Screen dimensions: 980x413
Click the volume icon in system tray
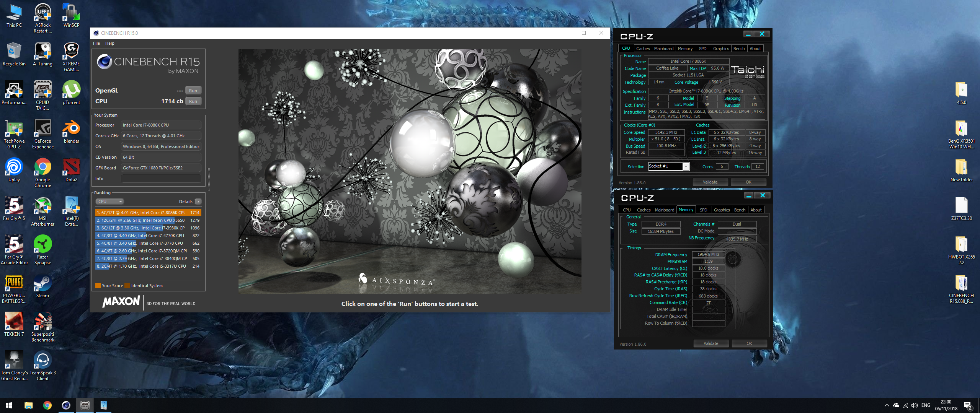[x=915, y=405]
